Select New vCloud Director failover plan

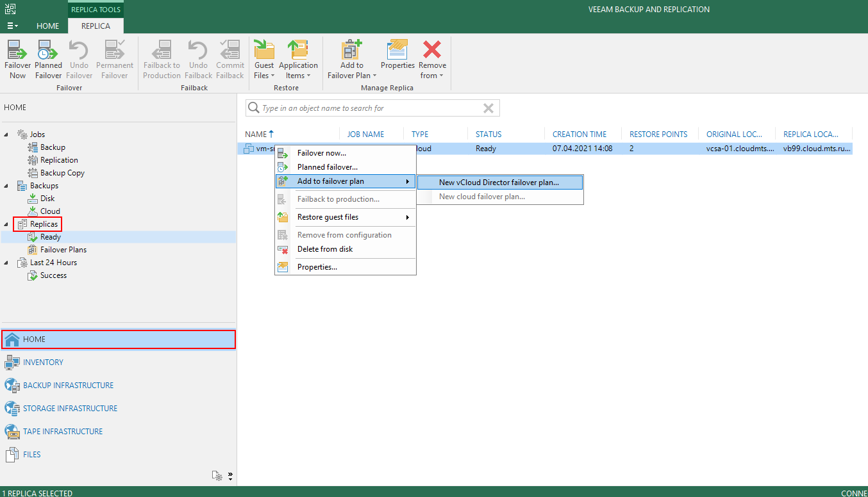click(499, 183)
